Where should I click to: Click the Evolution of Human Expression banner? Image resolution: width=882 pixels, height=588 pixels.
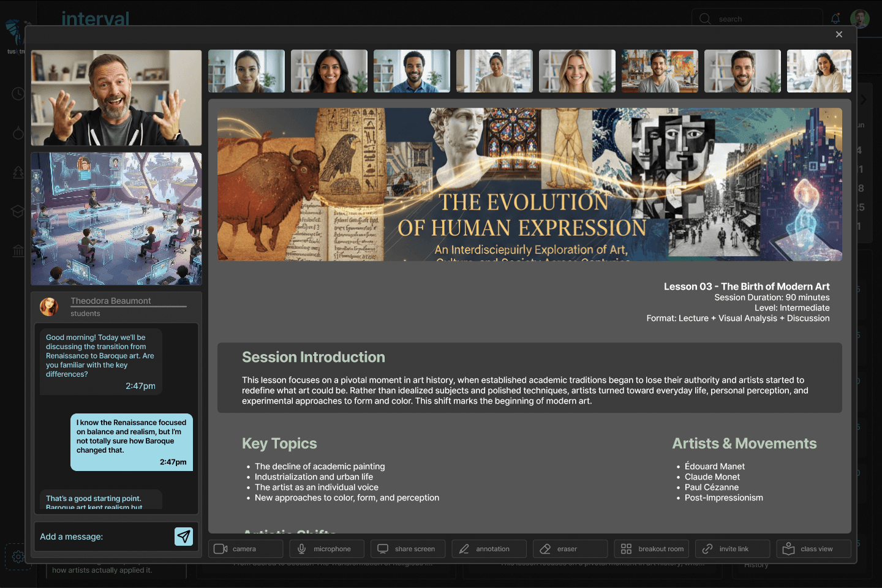(x=530, y=184)
